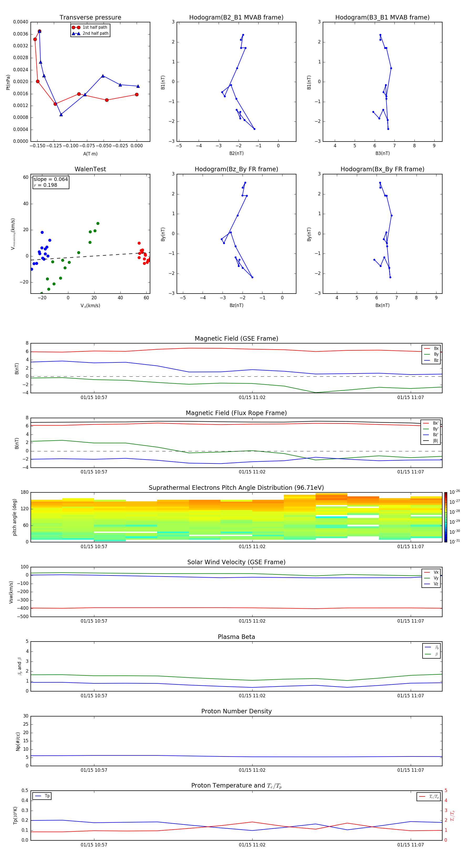The height and width of the screenshot is (868, 473).
Task: Select the 'Vx' velocity legend entry
Action: [431, 572]
